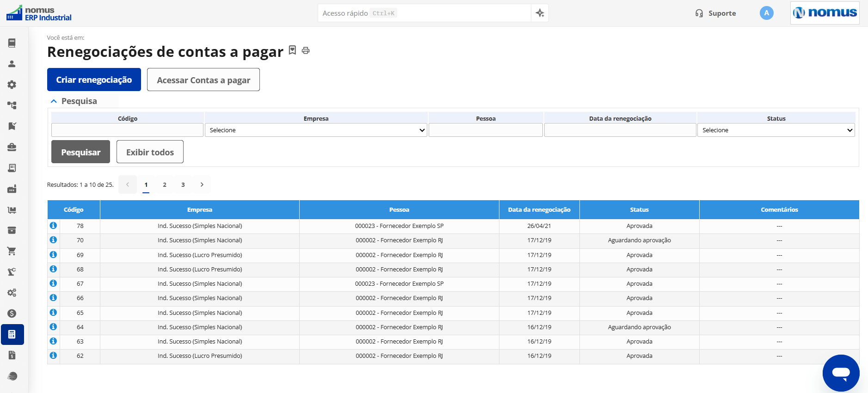
Task: Open info icon for renegotiation code 78
Action: (x=54, y=226)
